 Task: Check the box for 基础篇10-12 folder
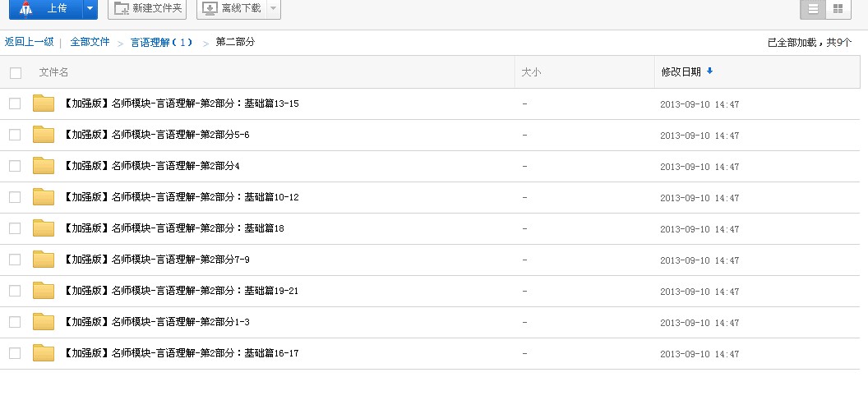pyautogui.click(x=15, y=197)
